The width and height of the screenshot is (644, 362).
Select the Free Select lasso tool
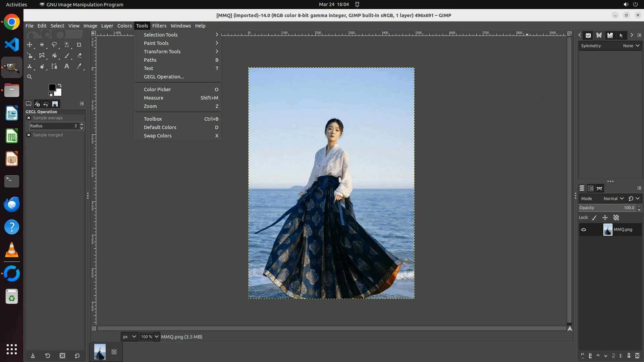(54, 45)
